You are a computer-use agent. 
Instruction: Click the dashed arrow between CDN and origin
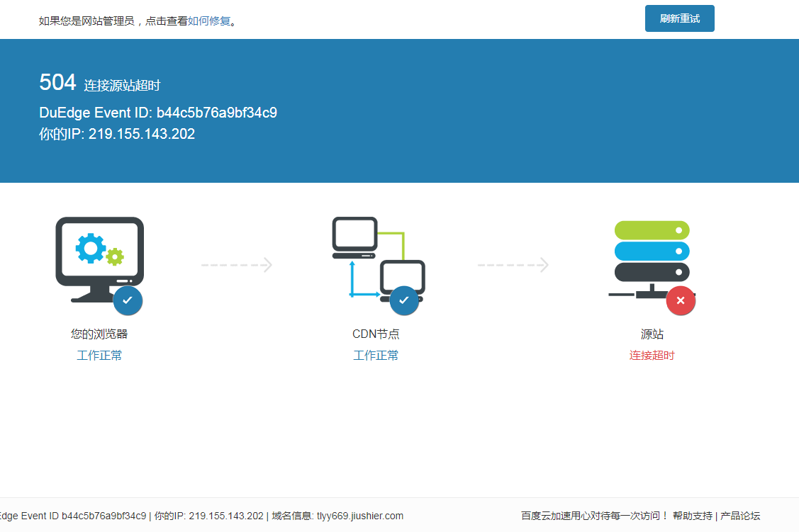513,265
